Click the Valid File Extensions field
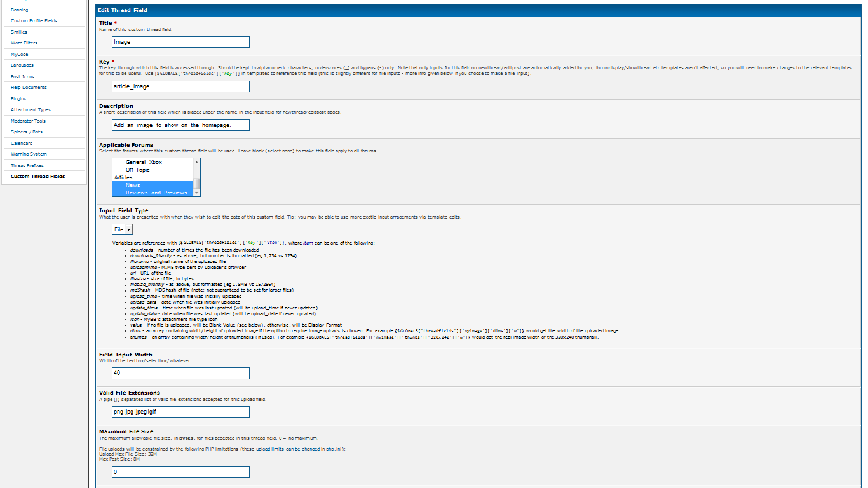Image resolution: width=868 pixels, height=488 pixels. [181, 412]
